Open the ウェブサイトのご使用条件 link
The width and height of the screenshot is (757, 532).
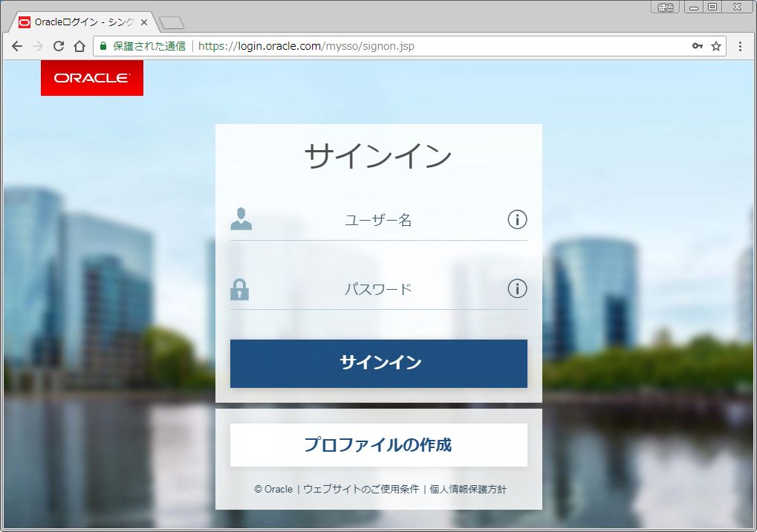361,489
